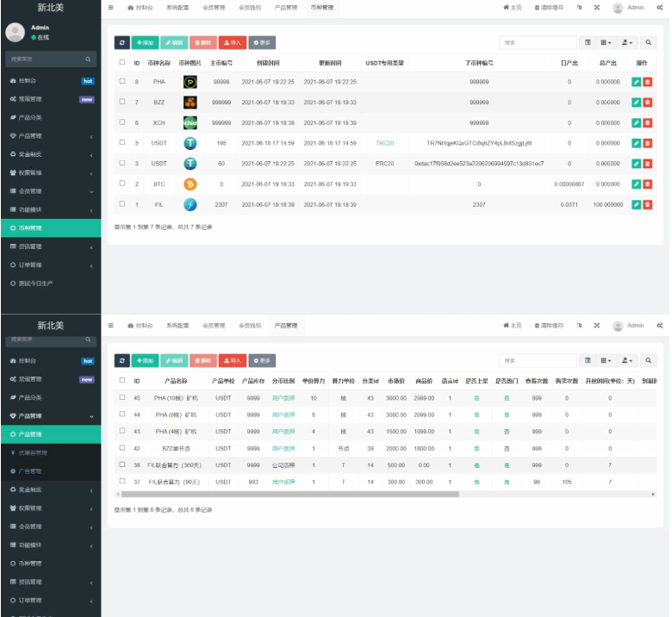672x617 pixels.
Task: Click the hamburger menu icon beside the 币种管理 tab bar
Action: pyautogui.click(x=110, y=8)
